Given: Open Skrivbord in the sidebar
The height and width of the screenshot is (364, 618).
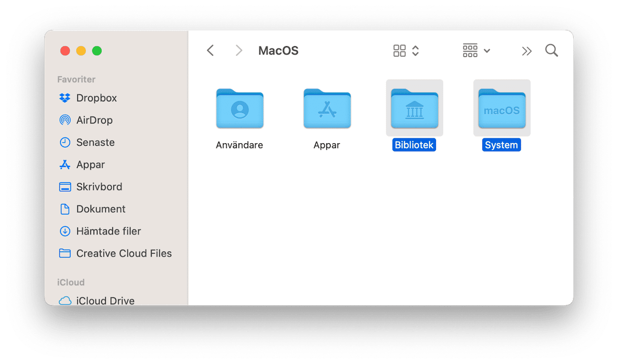Looking at the screenshot, I should pyautogui.click(x=99, y=187).
